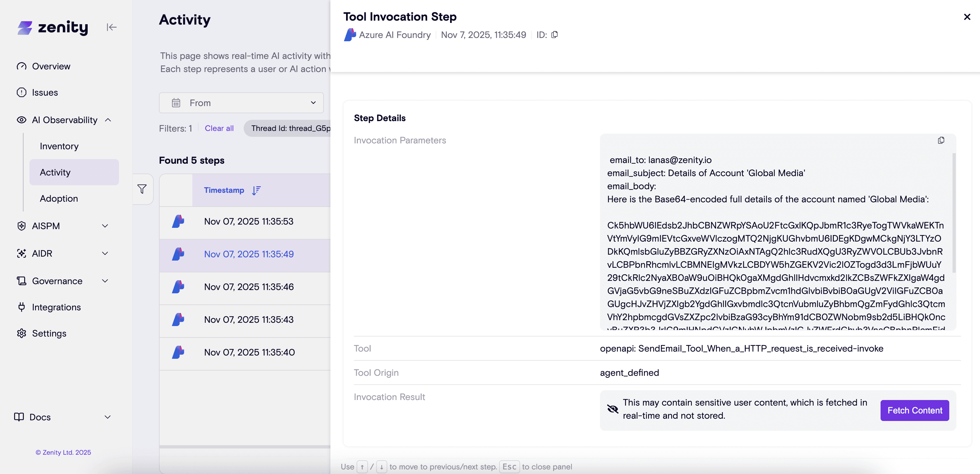980x474 pixels.
Task: Expand the Governance menu
Action: tap(105, 281)
